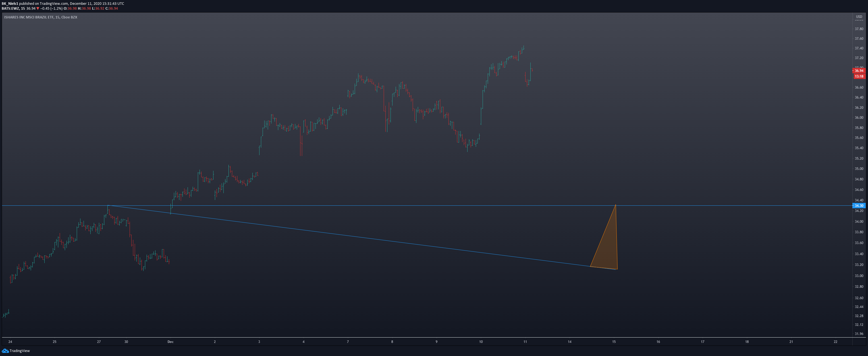Viewport: 868px width, 356px height.
Task: Click the 33.20 price axis label
Action: pos(859,265)
